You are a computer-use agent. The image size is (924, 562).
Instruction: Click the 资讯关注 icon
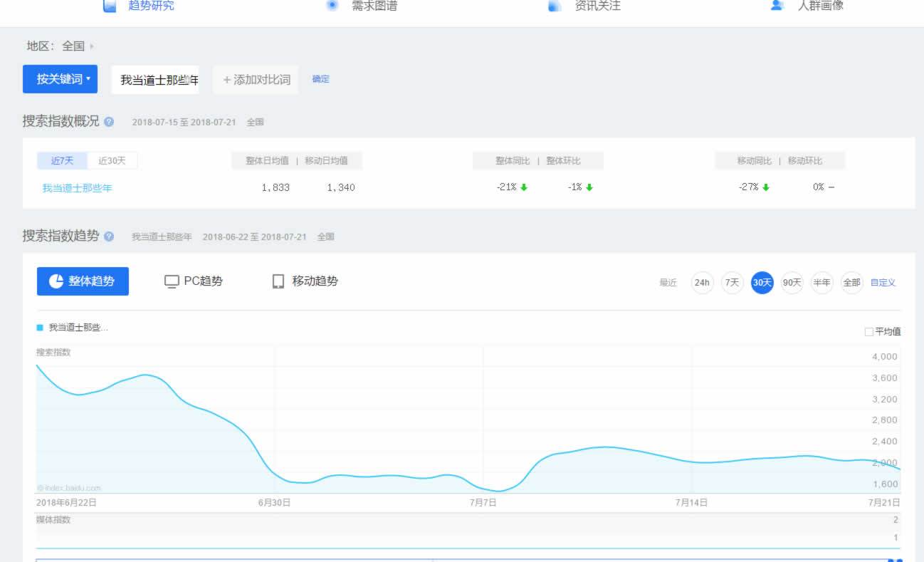point(555,6)
